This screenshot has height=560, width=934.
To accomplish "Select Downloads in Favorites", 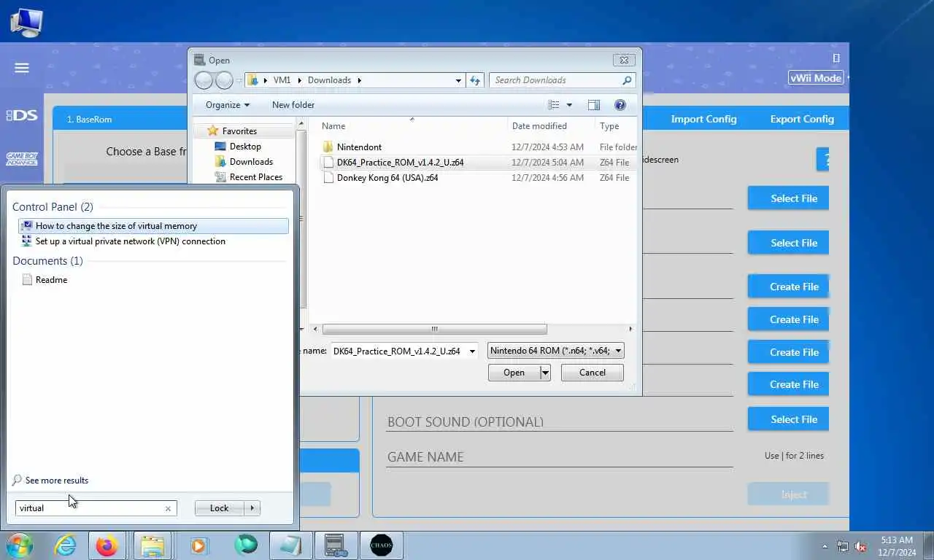I will 251,162.
